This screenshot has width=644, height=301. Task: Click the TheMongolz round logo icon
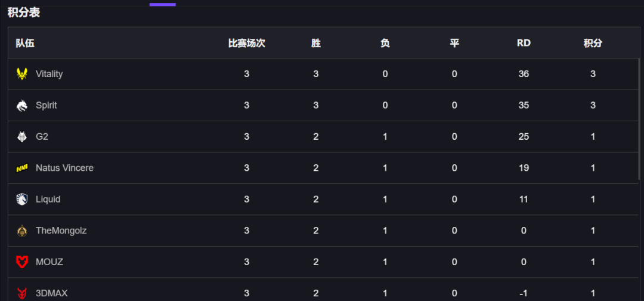coord(22,231)
